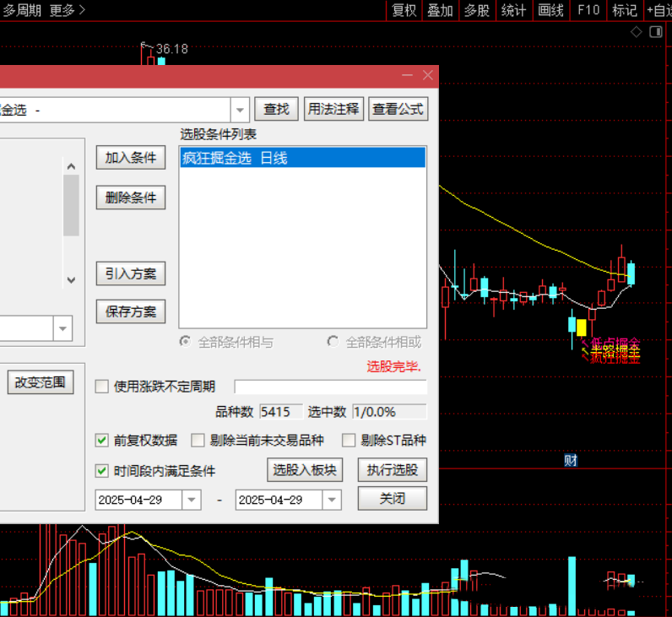Click 复权 in the top toolbar
Screen dimensions: 672x617
[x=404, y=10]
